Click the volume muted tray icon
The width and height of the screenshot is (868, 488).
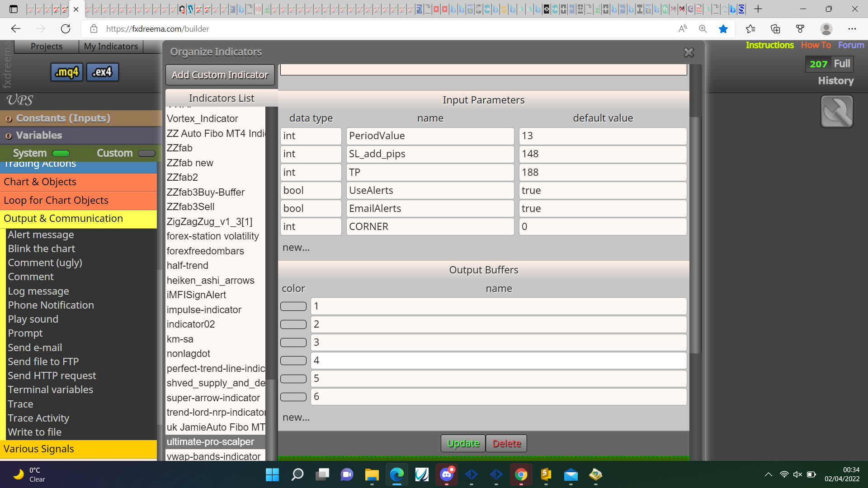(x=797, y=474)
